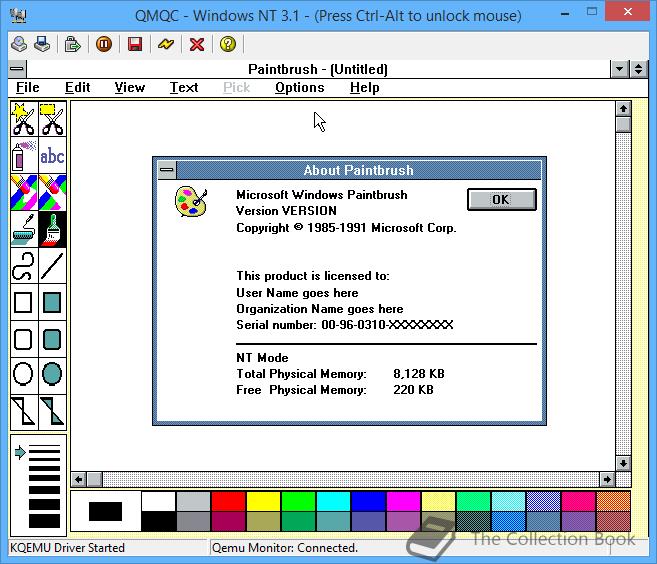Select the thinnest line width
Screen dimensions: 657x564
44,446
